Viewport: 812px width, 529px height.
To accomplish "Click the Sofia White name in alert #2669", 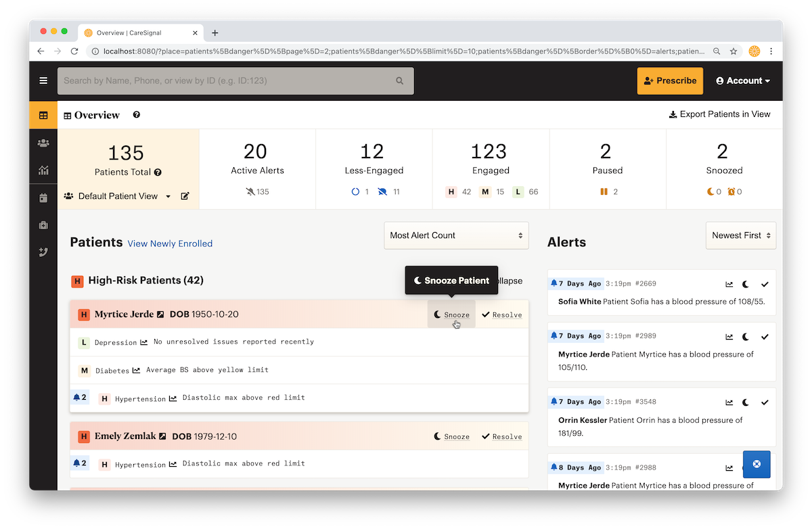I will tap(580, 302).
